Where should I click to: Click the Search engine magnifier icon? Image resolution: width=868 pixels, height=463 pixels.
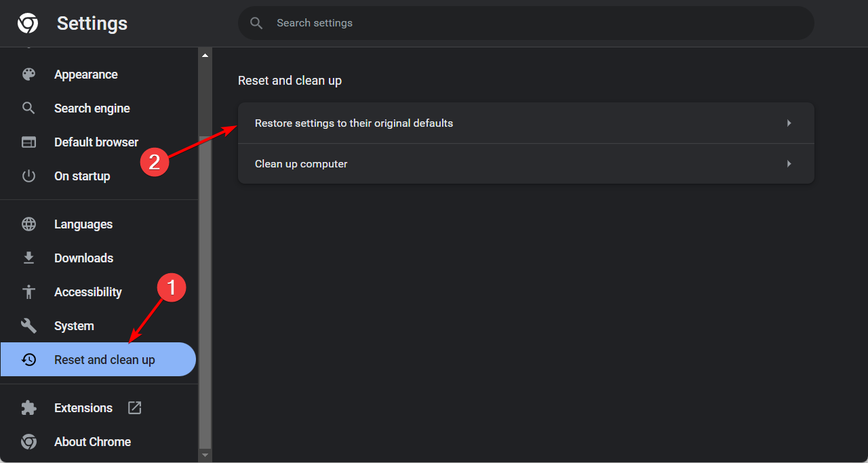(x=28, y=108)
